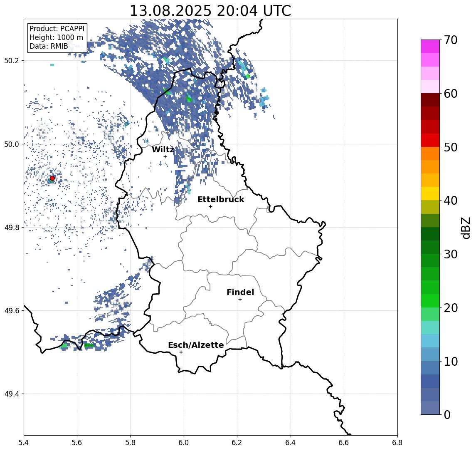Pick the bright red swatch above 50
Image resolution: width=476 pixels, height=451 pixels.
[430, 140]
